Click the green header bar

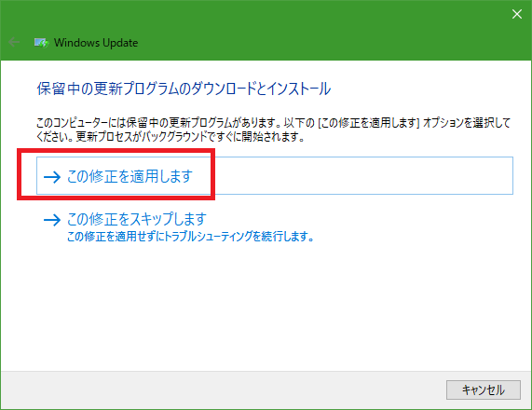[x=266, y=30]
